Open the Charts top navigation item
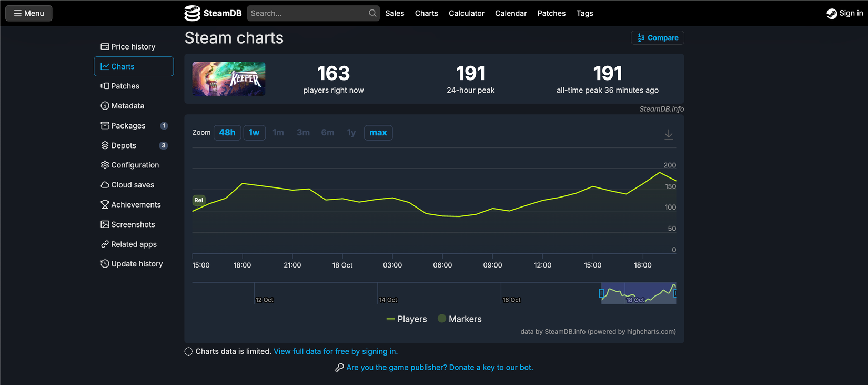Viewport: 868px width, 385px height. coord(426,13)
